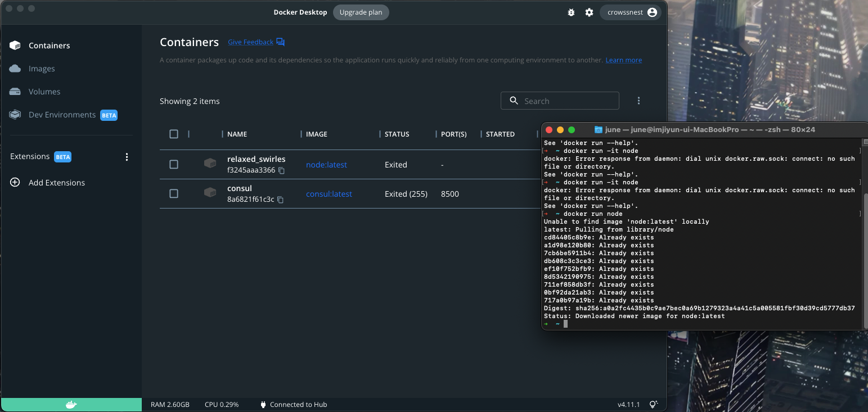Sort by the NAME column header
This screenshot has width=868, height=412.
click(237, 134)
